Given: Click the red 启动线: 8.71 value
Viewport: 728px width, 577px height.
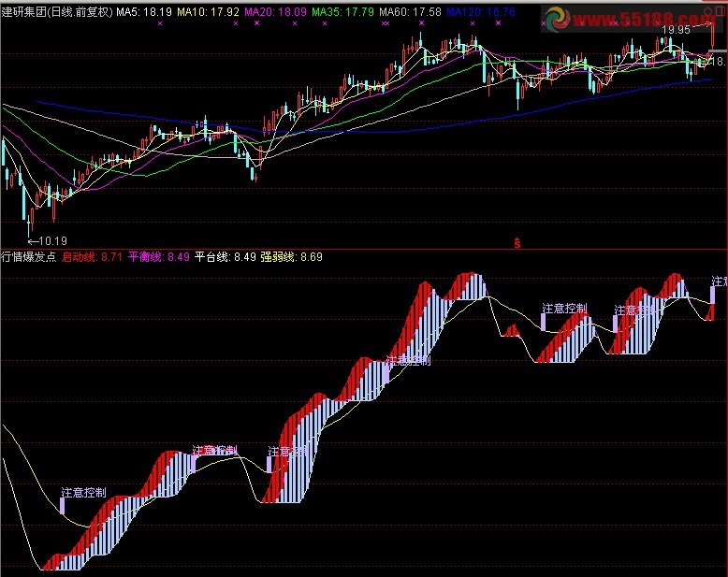Looking at the screenshot, I should pyautogui.click(x=92, y=256).
